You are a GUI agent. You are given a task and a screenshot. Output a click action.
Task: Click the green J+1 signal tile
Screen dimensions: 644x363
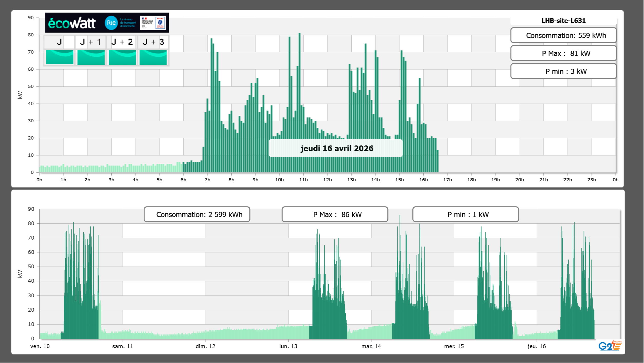tap(91, 57)
